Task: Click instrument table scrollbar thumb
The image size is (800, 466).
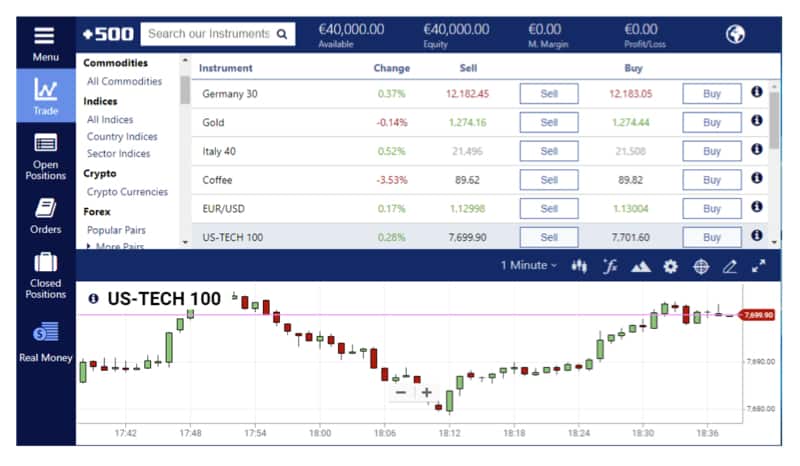Action: [774, 120]
